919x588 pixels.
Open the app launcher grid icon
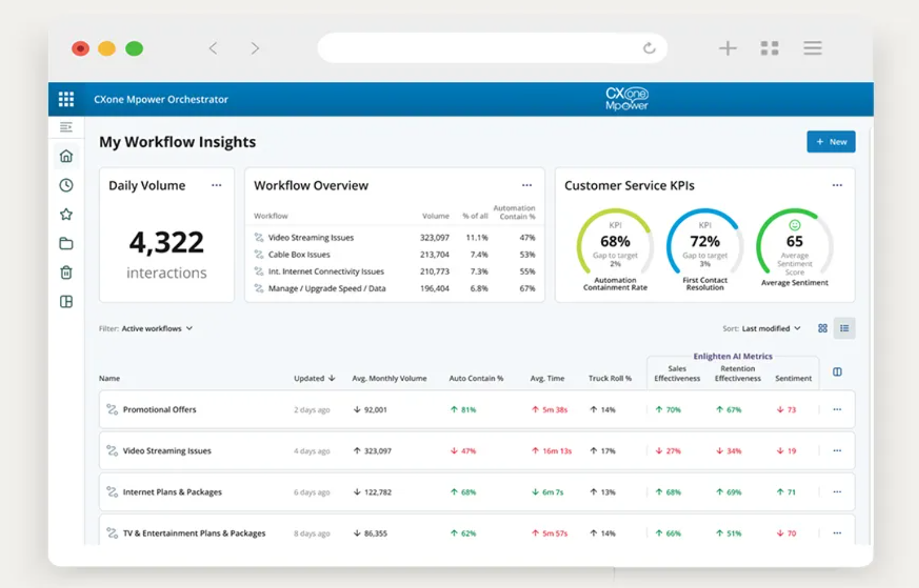tap(66, 99)
